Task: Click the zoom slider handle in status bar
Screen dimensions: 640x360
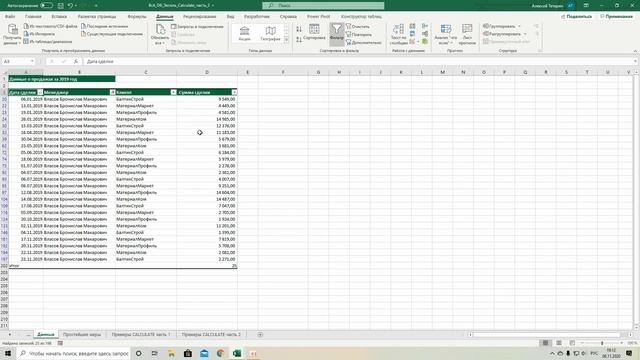Action: [x=602, y=343]
